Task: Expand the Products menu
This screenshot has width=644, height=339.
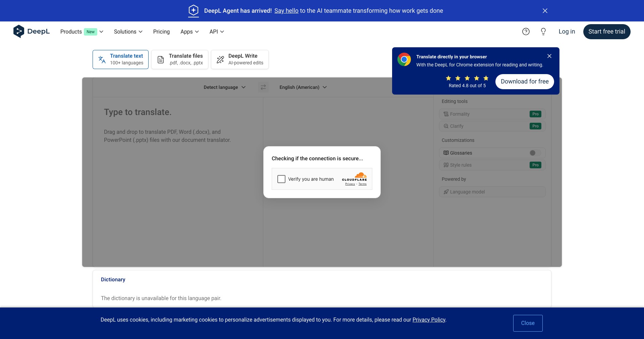Action: point(82,32)
